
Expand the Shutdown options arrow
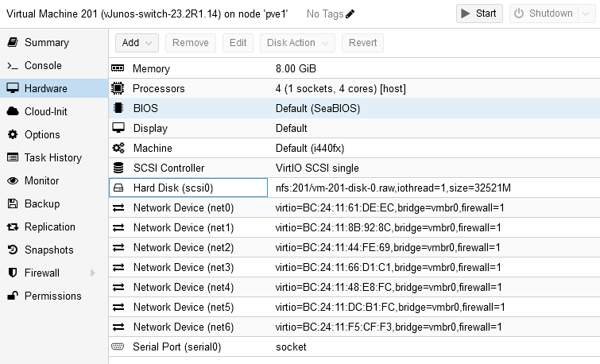pyautogui.click(x=586, y=14)
